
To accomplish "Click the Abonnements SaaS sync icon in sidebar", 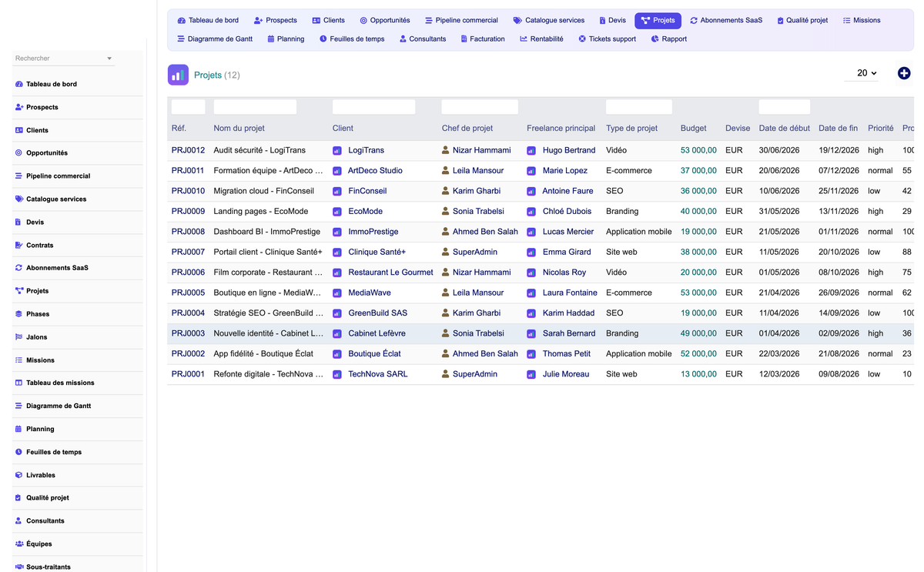I will [x=19, y=268].
